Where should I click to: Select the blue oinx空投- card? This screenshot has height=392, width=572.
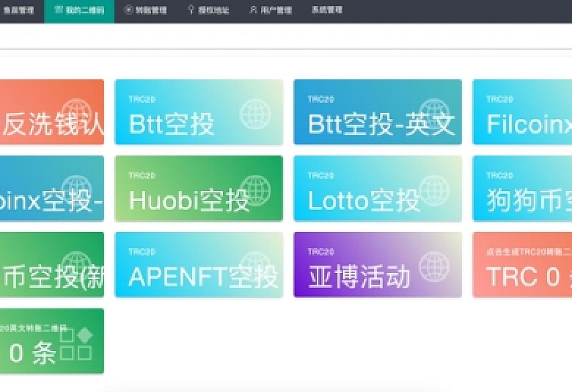coord(51,188)
